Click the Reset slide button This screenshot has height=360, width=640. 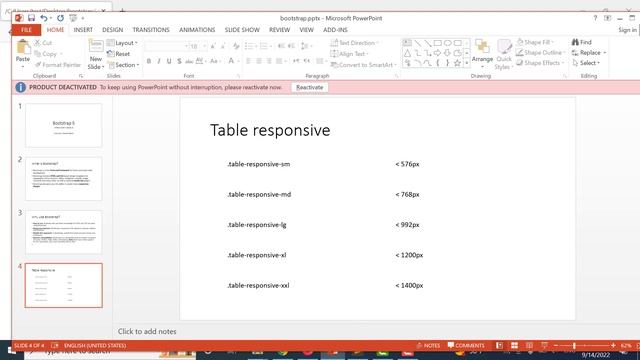[118, 54]
